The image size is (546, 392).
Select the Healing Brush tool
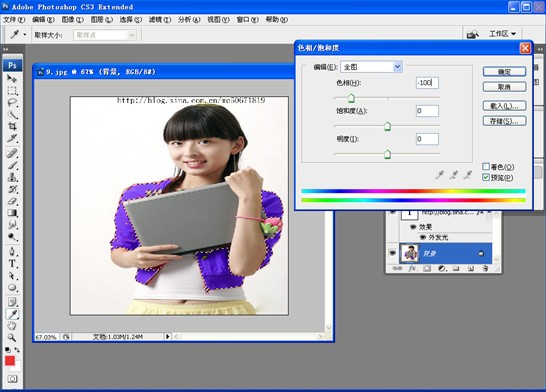click(12, 153)
